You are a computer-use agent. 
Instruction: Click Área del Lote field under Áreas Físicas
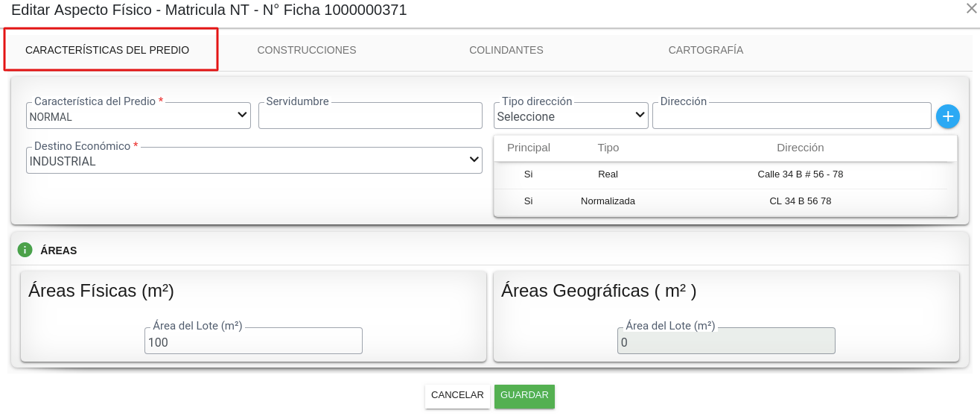(x=253, y=342)
